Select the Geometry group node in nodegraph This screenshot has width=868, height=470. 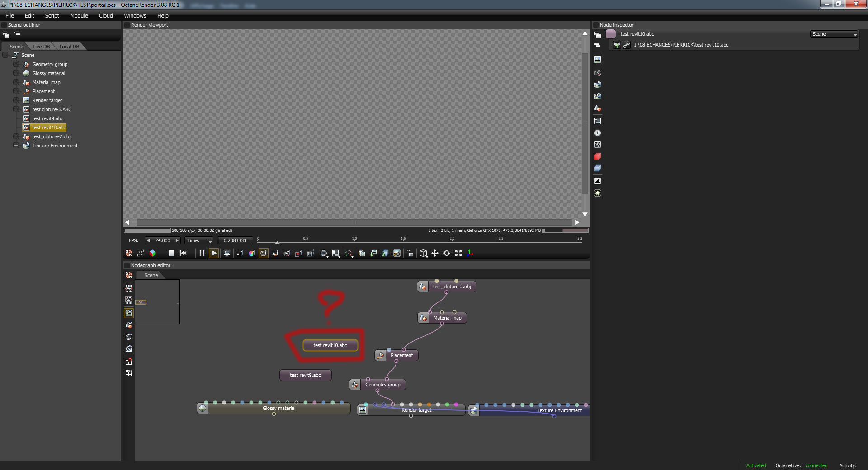click(x=377, y=385)
